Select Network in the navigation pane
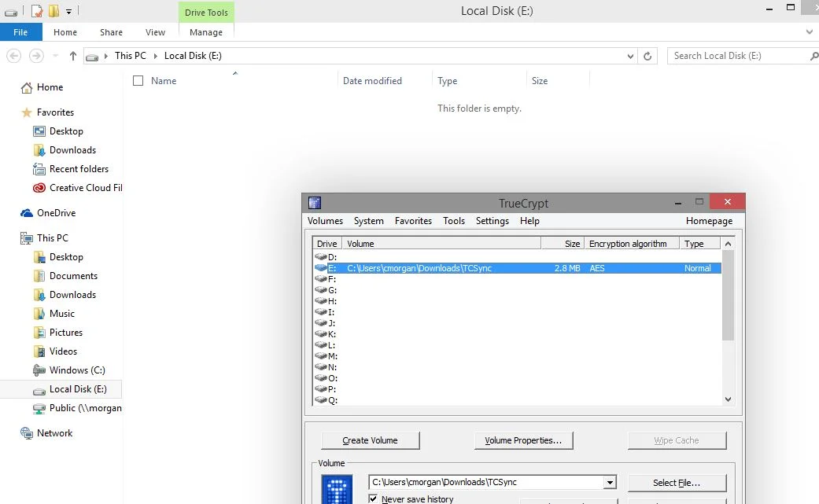This screenshot has width=819, height=504. point(55,433)
